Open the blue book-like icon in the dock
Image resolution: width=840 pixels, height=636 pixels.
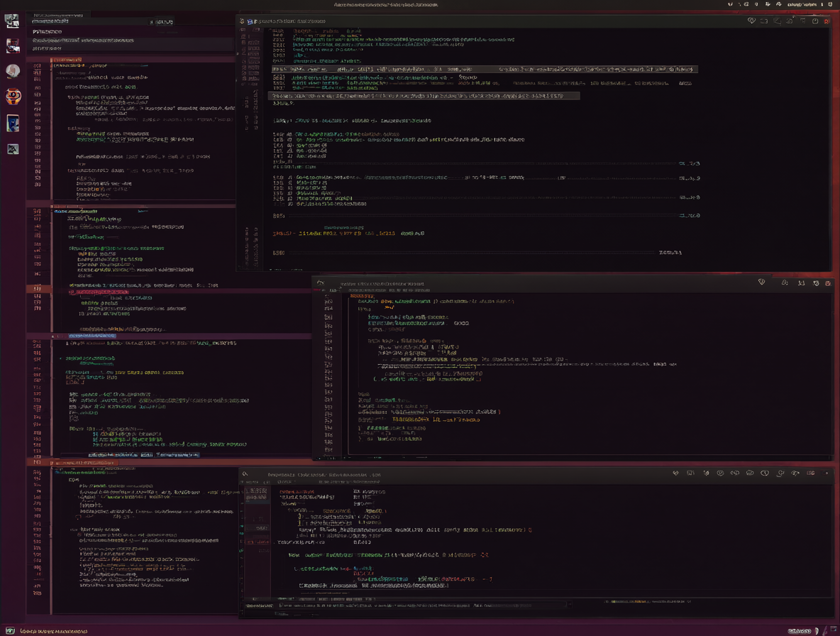tap(13, 124)
